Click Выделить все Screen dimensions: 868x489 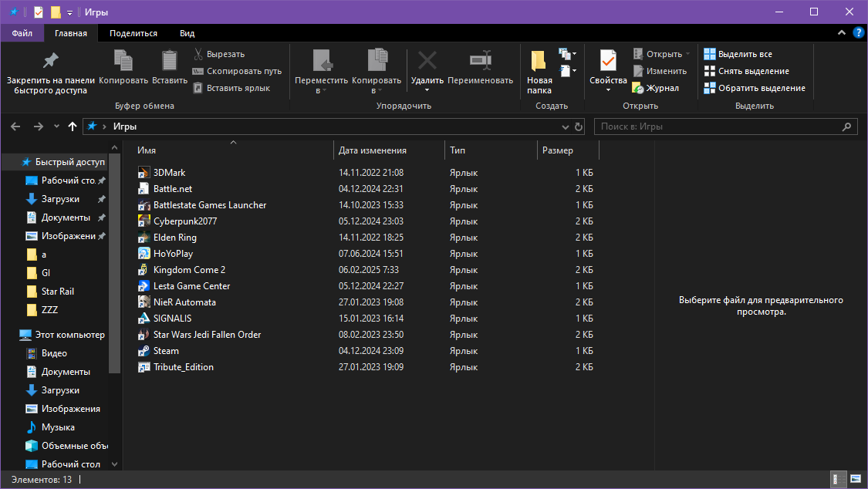738,54
